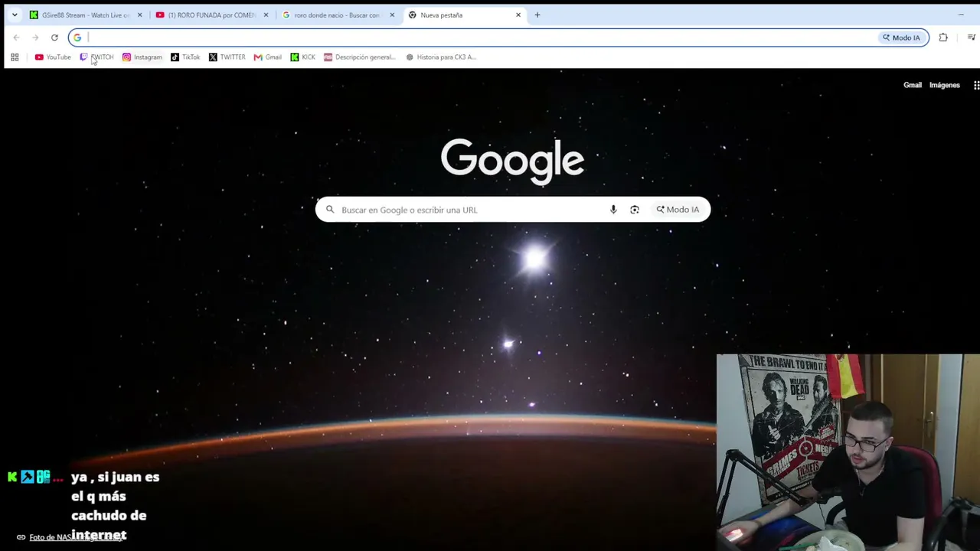Open the Gmail bookmark in bookmarks bar
The image size is (980, 551).
(268, 57)
